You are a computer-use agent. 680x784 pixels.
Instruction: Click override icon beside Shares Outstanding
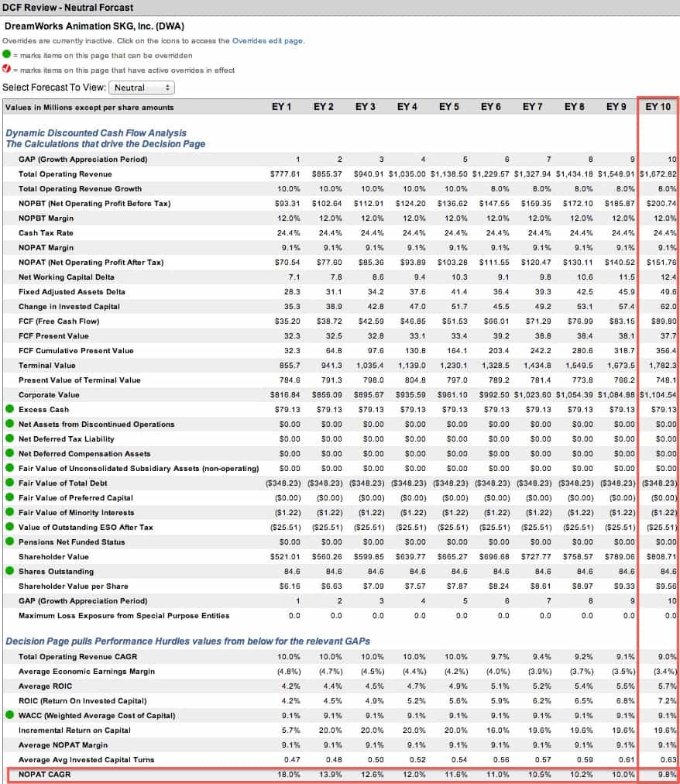tap(9, 570)
